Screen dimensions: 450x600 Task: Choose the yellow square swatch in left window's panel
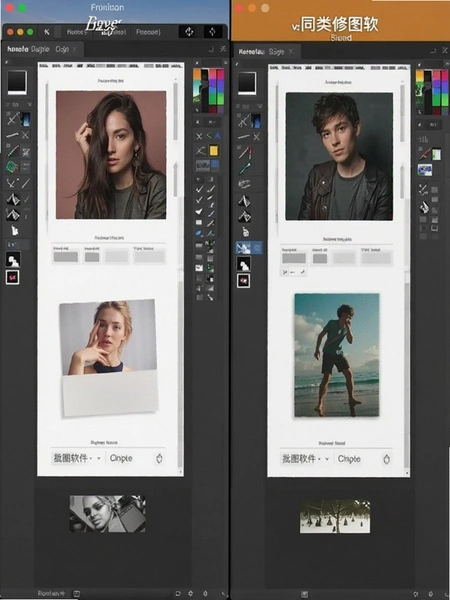214,150
